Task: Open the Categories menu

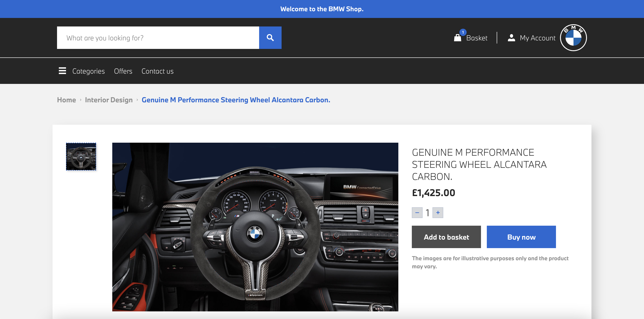Action: [88, 71]
